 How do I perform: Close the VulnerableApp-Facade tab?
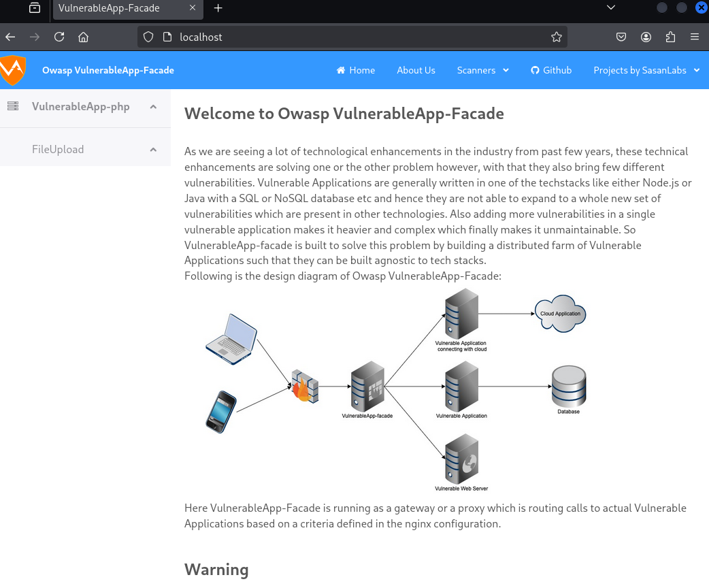coord(193,8)
